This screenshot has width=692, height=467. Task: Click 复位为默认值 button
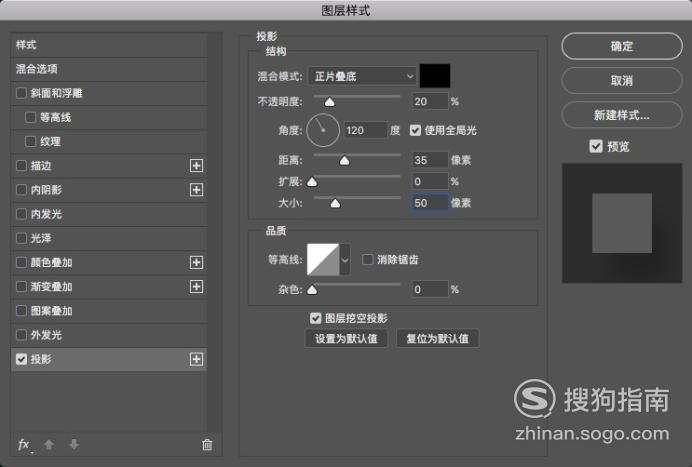point(437,339)
